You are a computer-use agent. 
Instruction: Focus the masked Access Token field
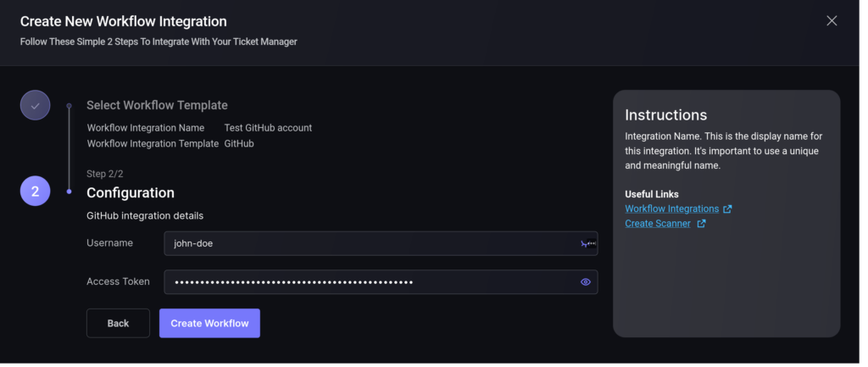point(381,282)
